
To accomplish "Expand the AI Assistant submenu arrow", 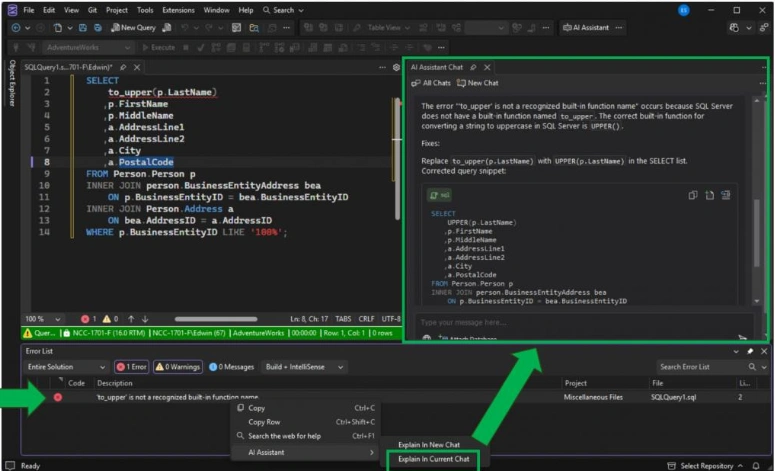I will (372, 452).
